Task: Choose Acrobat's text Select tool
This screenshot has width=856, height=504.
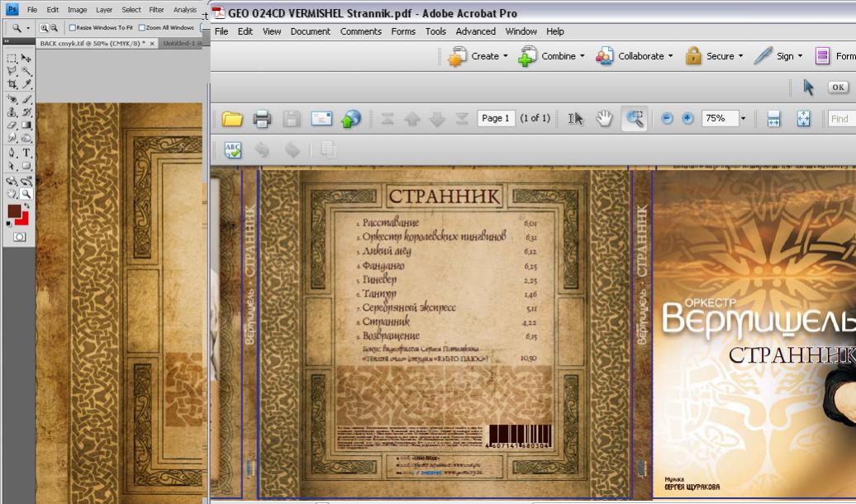Action: [575, 118]
